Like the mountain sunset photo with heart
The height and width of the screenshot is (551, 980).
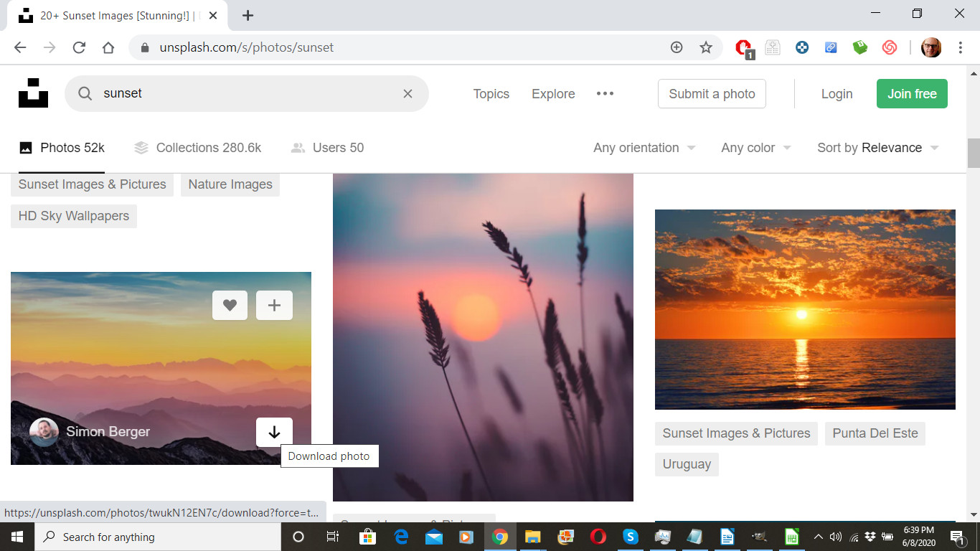230,306
